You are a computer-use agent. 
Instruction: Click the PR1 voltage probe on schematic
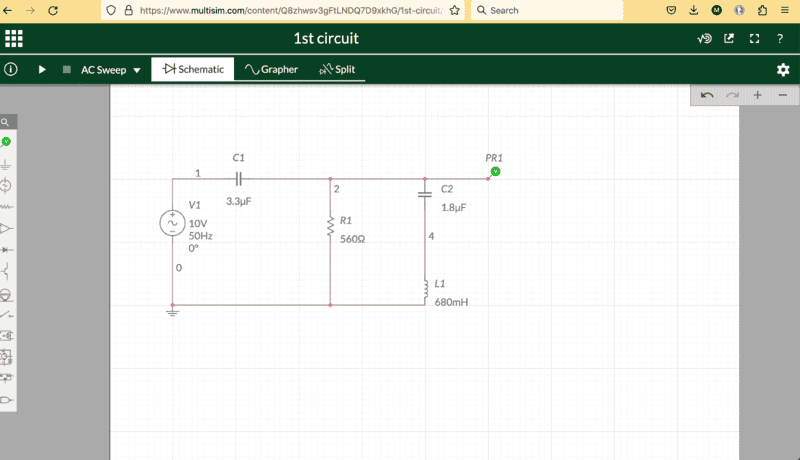(495, 172)
